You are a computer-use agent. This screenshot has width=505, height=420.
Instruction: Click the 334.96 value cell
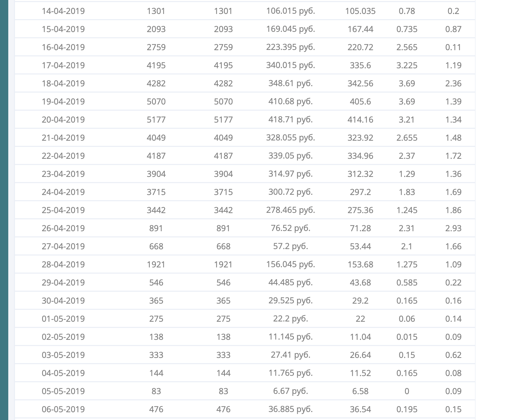pyautogui.click(x=360, y=156)
